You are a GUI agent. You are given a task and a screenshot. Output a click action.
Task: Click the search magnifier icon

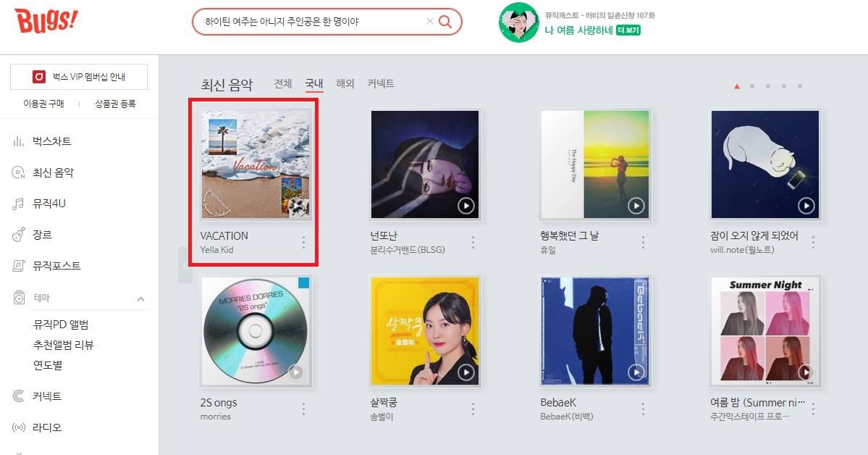tap(444, 22)
